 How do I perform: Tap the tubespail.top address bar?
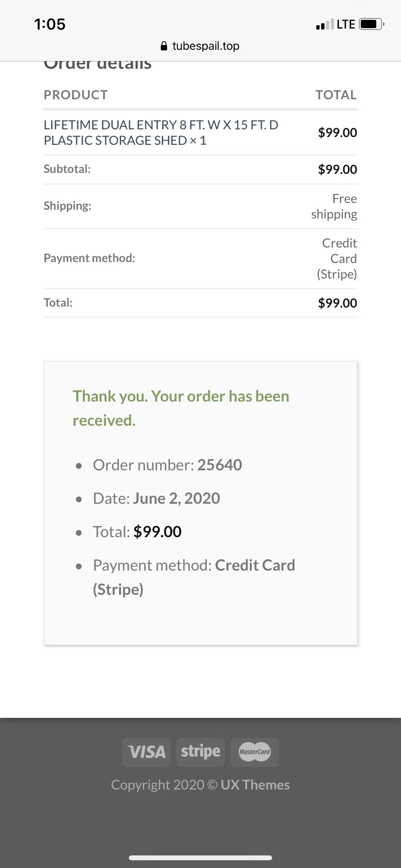tap(200, 46)
